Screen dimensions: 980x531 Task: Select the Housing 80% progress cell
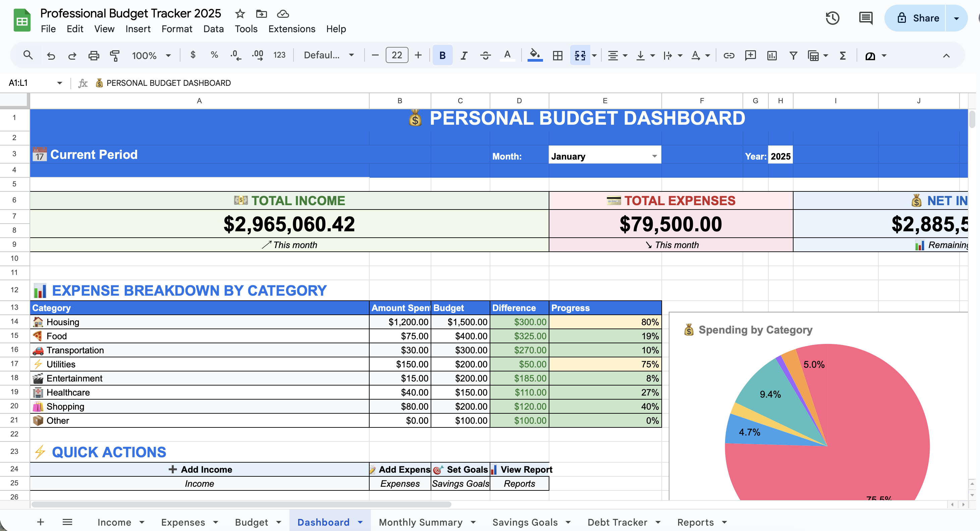click(605, 322)
